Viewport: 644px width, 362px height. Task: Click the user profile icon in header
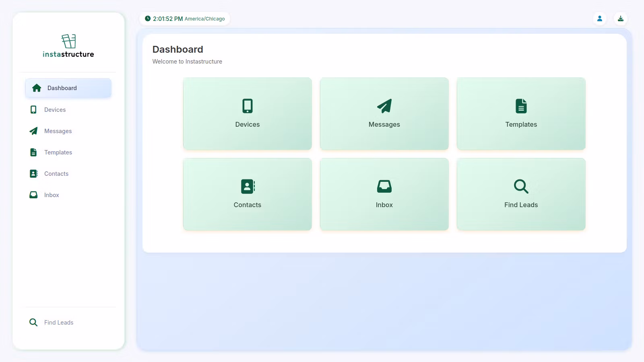[x=600, y=19]
